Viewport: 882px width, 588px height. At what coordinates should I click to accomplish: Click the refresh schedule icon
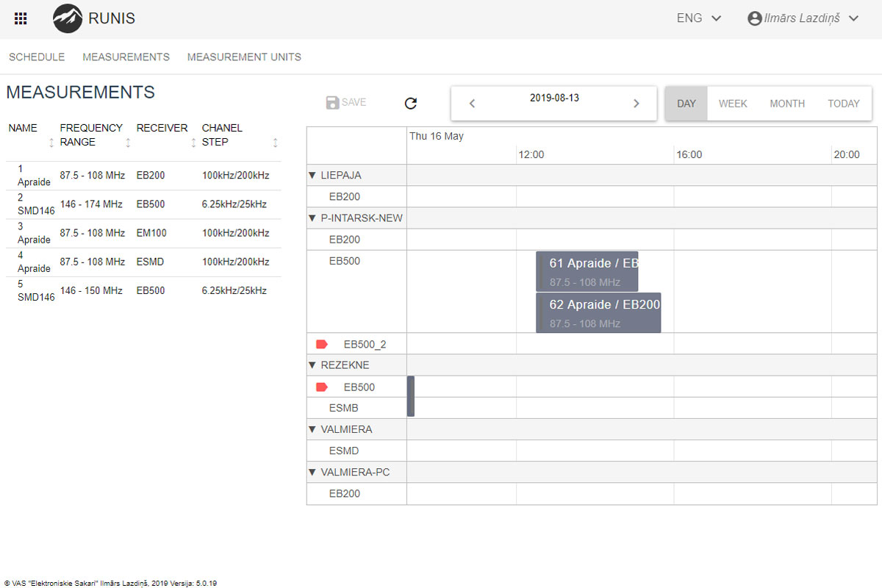pos(411,104)
